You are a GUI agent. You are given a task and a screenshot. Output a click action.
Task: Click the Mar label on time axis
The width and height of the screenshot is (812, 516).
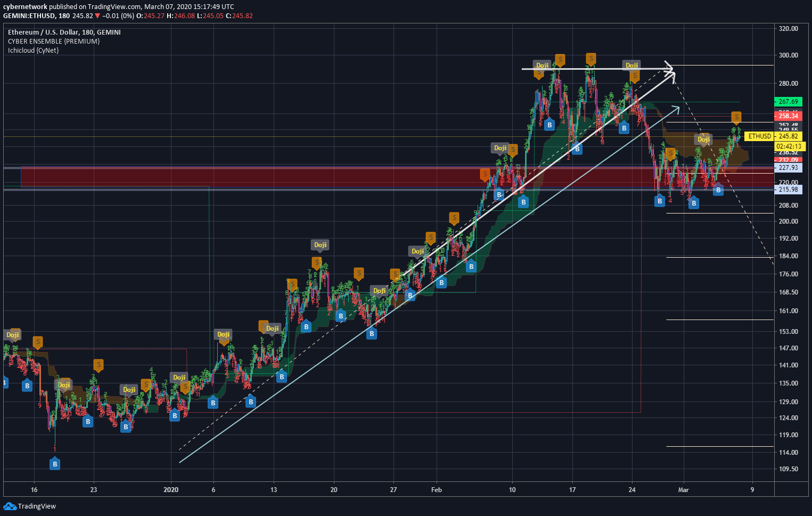pos(684,489)
